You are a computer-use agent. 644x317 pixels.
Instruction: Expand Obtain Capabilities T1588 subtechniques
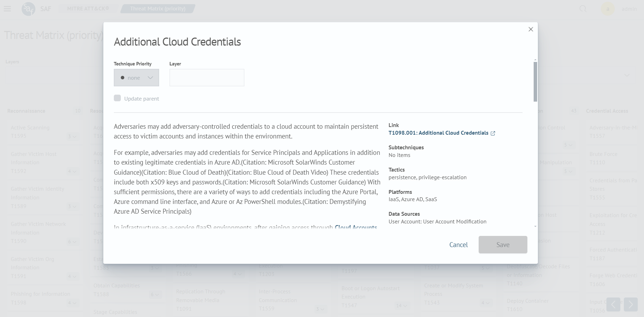[x=155, y=295]
